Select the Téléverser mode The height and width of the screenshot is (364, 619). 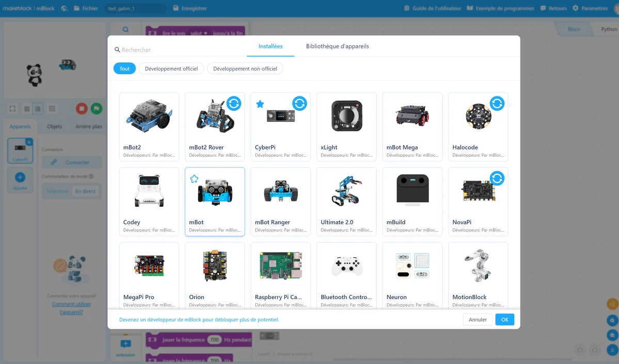(x=57, y=191)
